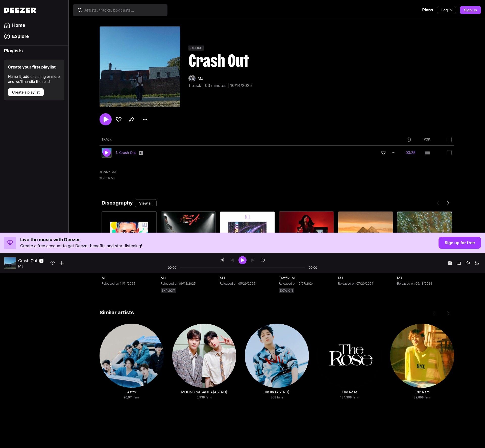Click the Sign up button
This screenshot has width=485, height=448.
(470, 10)
